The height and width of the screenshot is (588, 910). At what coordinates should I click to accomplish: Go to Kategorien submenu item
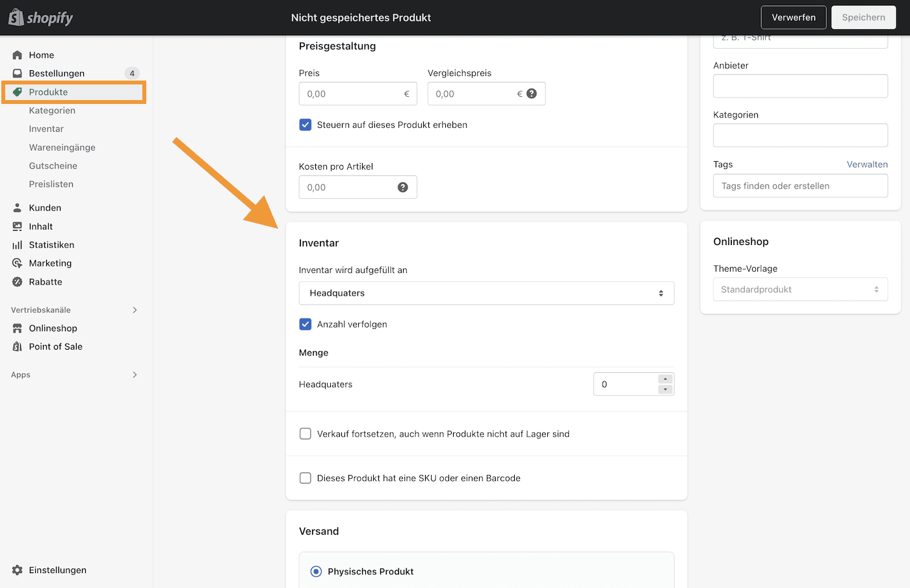[52, 110]
